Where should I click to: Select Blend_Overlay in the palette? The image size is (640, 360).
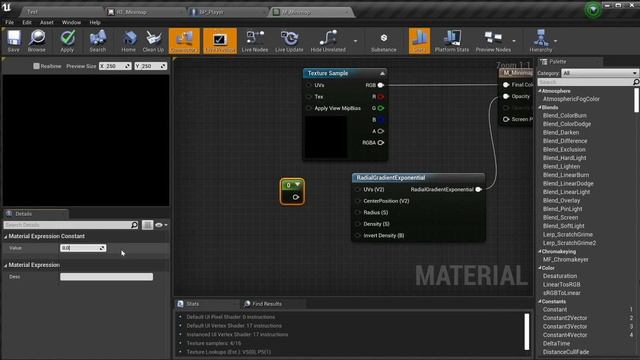[561, 200]
